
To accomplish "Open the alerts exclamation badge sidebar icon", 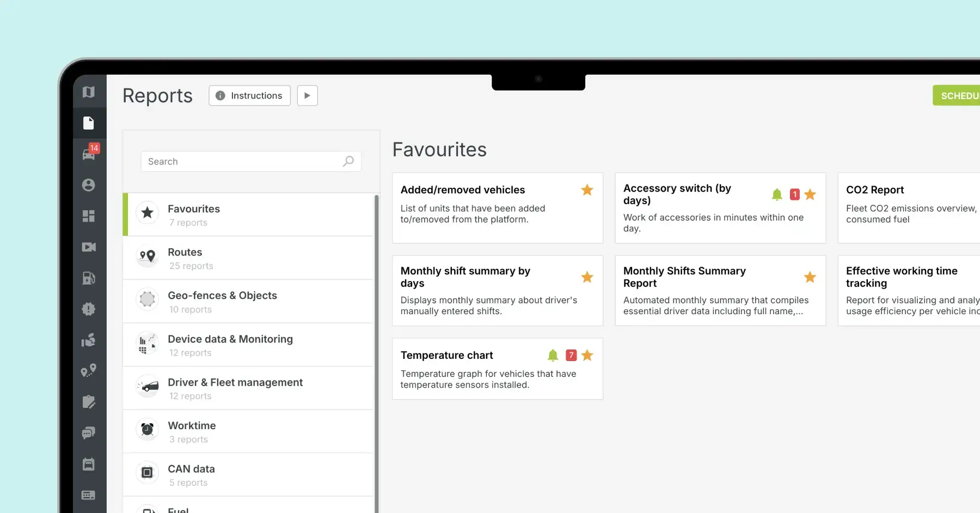I will pos(89,309).
